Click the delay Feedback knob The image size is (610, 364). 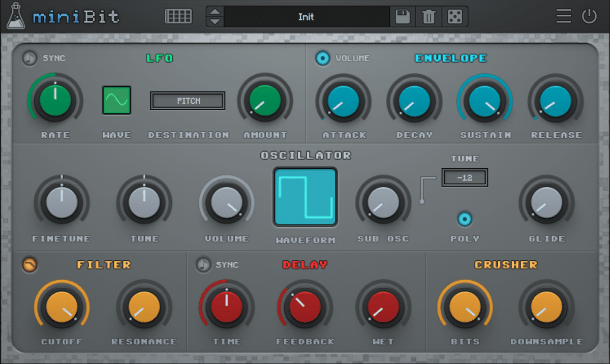coord(305,307)
